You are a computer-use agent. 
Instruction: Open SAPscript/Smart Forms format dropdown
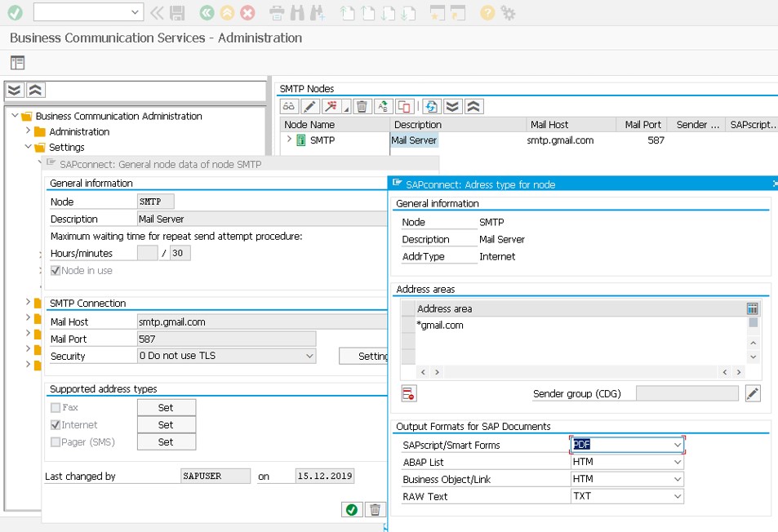coord(678,445)
